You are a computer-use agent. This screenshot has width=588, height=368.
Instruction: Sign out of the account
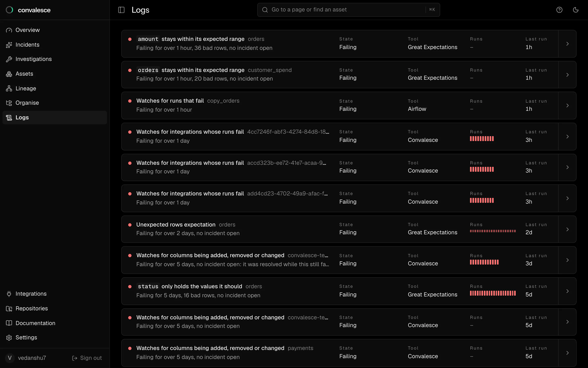click(x=87, y=358)
